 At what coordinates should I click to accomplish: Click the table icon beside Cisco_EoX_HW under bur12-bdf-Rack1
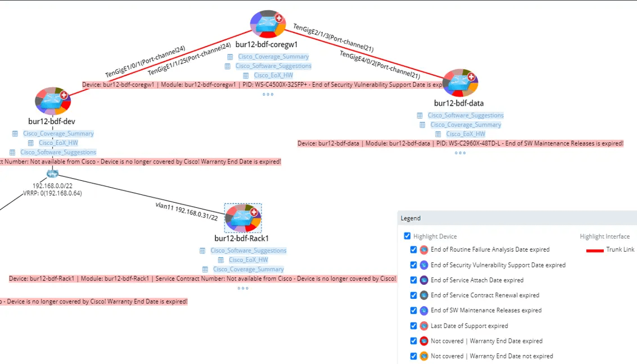point(221,260)
